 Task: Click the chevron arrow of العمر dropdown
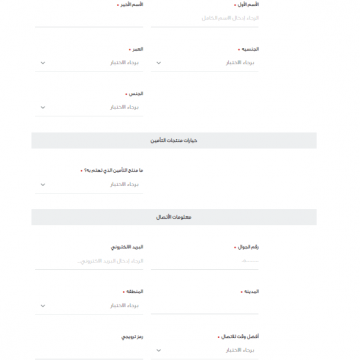tap(43, 63)
